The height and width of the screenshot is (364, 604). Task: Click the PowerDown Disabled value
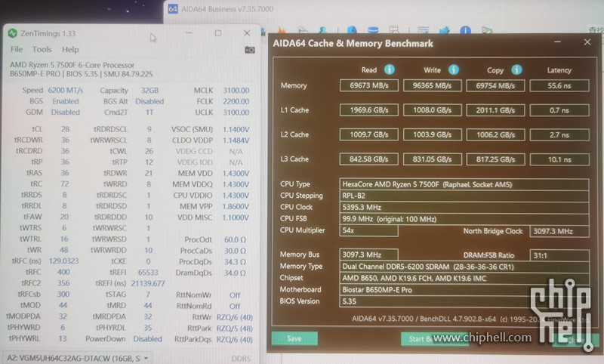pos(147,339)
